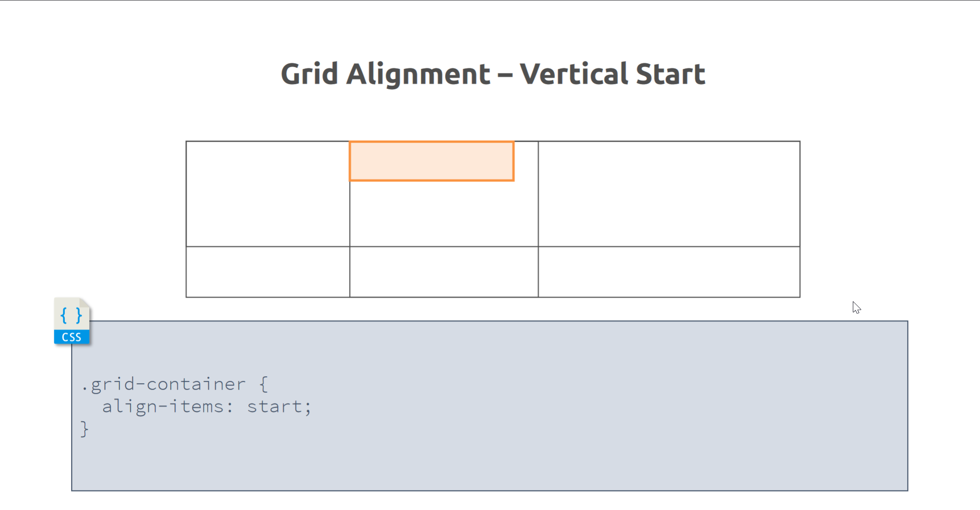Image resolution: width=980 pixels, height=510 pixels.
Task: Click the top-left grid cell
Action: coord(267,193)
